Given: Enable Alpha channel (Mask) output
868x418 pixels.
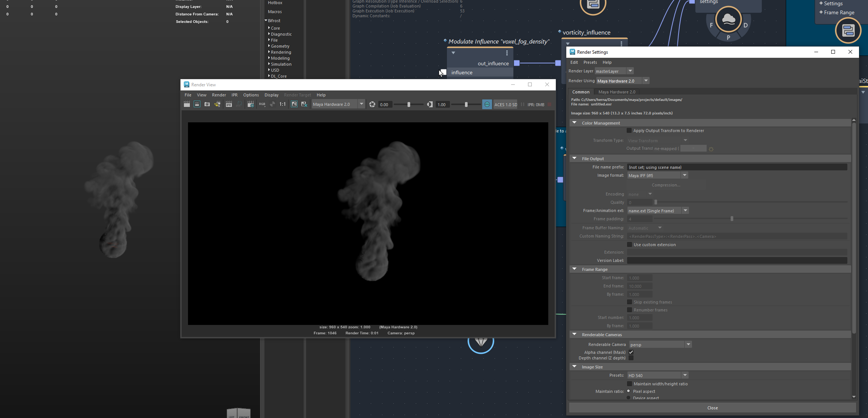Looking at the screenshot, I should pyautogui.click(x=631, y=352).
